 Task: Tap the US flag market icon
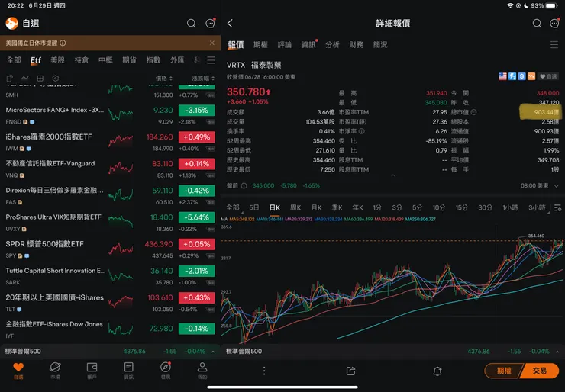pos(502,76)
